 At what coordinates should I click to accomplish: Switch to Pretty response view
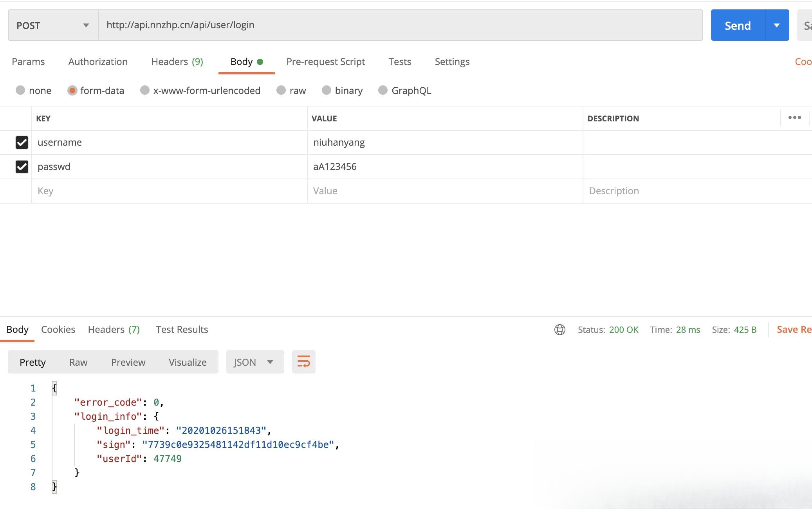tap(32, 362)
